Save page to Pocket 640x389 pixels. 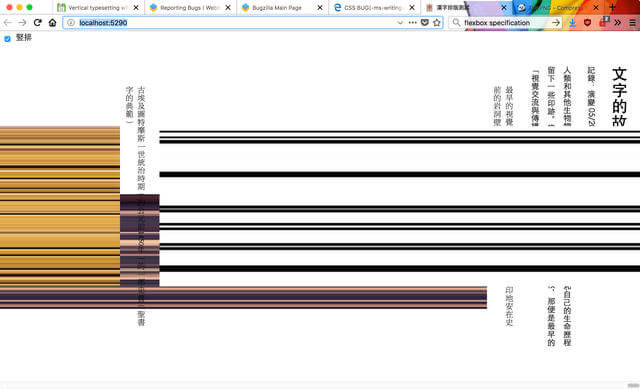coord(424,22)
